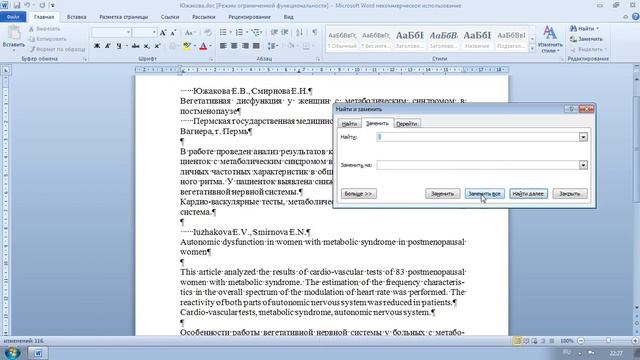Expand the styles gallery with More arrow
The height and width of the screenshot is (360, 640).
pos(532,49)
